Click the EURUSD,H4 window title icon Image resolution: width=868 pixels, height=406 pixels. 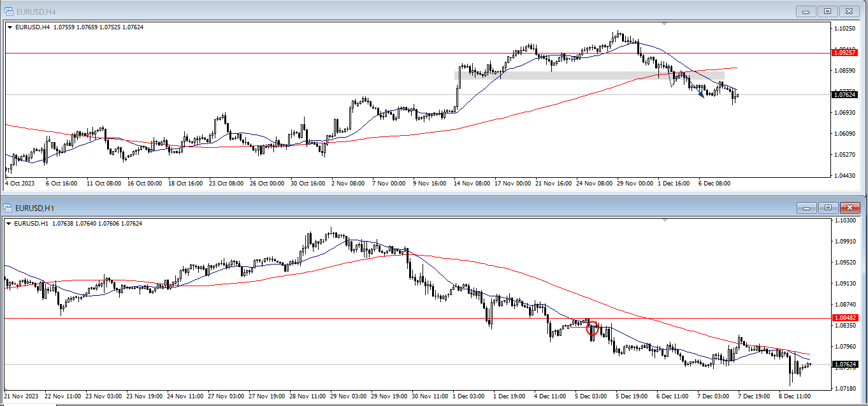[9, 11]
